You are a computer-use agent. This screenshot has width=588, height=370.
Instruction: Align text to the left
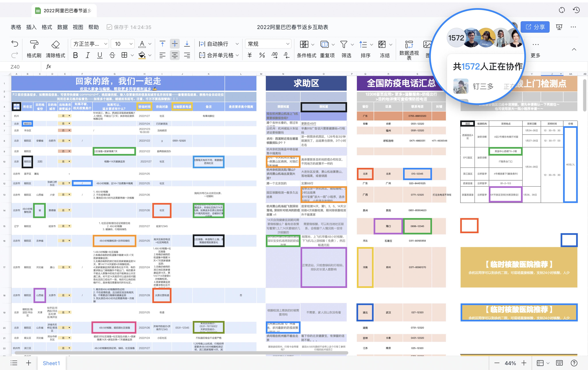[x=162, y=55]
